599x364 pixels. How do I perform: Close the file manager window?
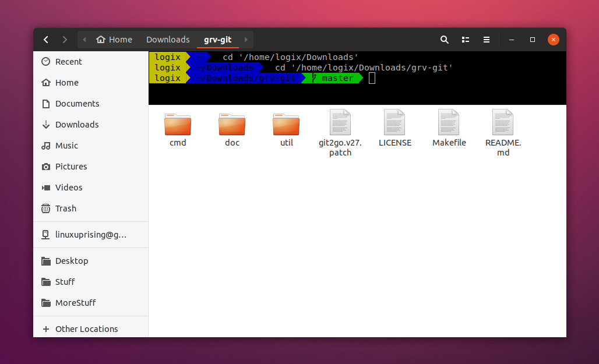click(x=553, y=40)
